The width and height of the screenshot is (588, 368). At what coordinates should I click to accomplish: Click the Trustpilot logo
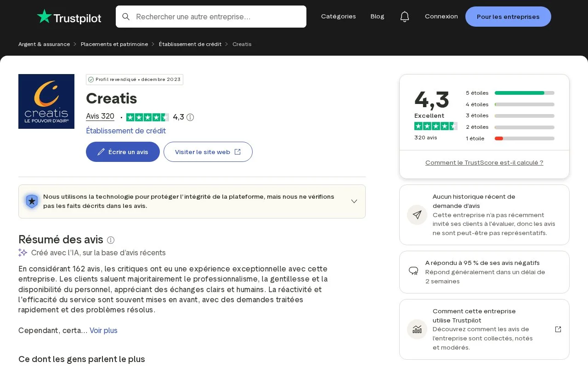[69, 17]
